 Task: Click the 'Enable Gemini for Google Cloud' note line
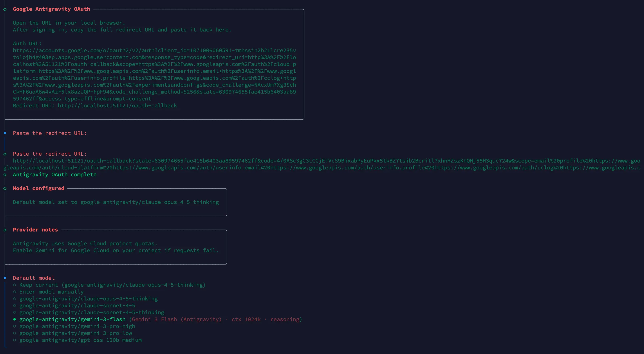tap(116, 250)
